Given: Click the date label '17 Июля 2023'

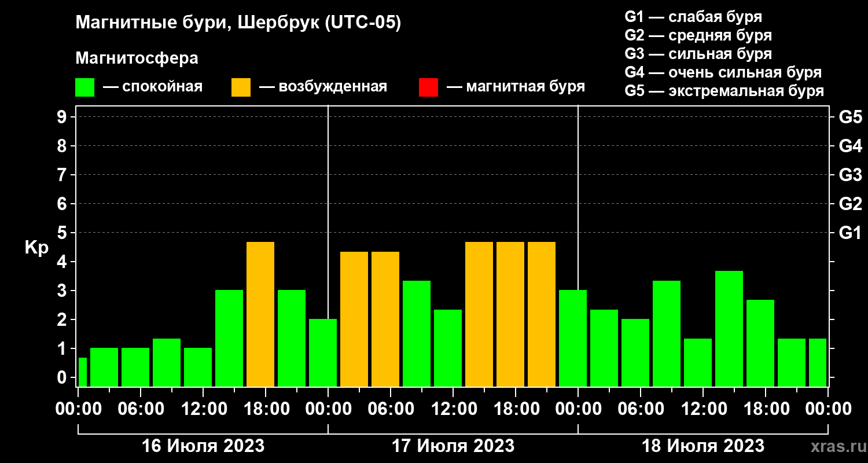Looking at the screenshot, I should coord(453,446).
